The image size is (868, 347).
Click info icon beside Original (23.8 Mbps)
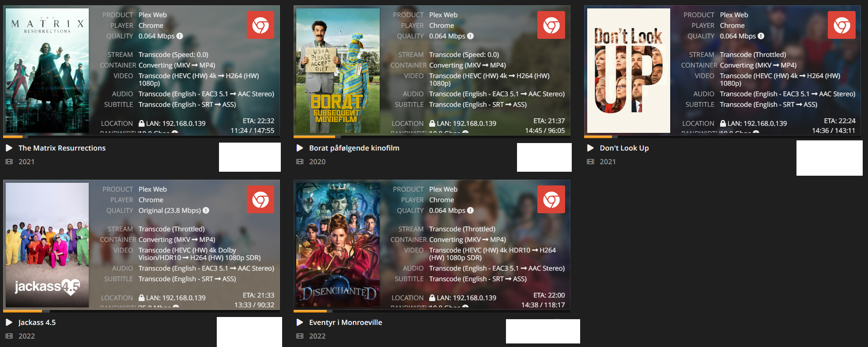coord(206,211)
